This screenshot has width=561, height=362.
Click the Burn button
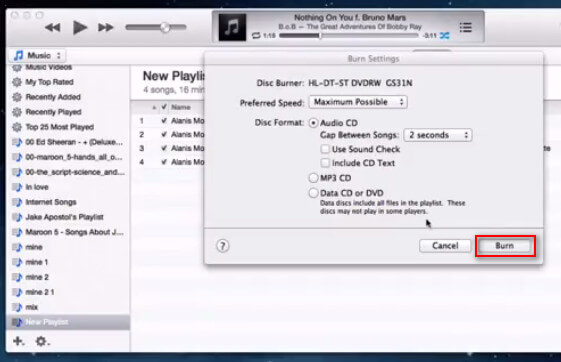tap(505, 246)
